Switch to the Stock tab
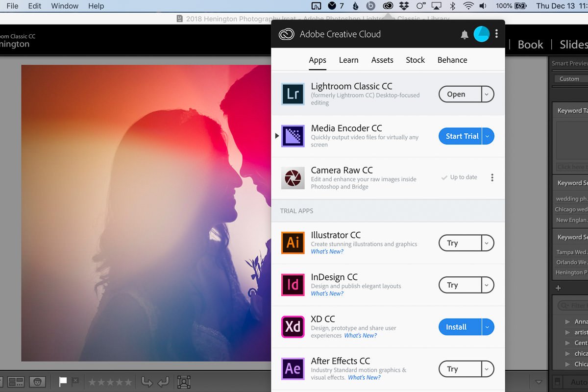 click(415, 60)
